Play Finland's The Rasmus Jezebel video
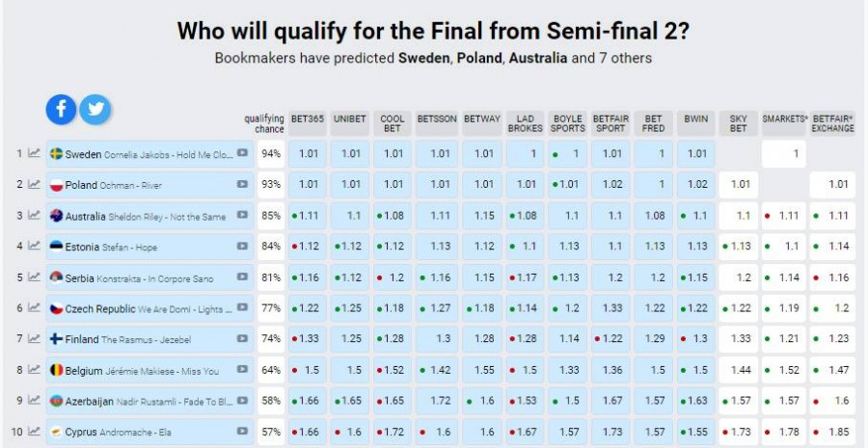This screenshot has height=448, width=868. [242, 339]
